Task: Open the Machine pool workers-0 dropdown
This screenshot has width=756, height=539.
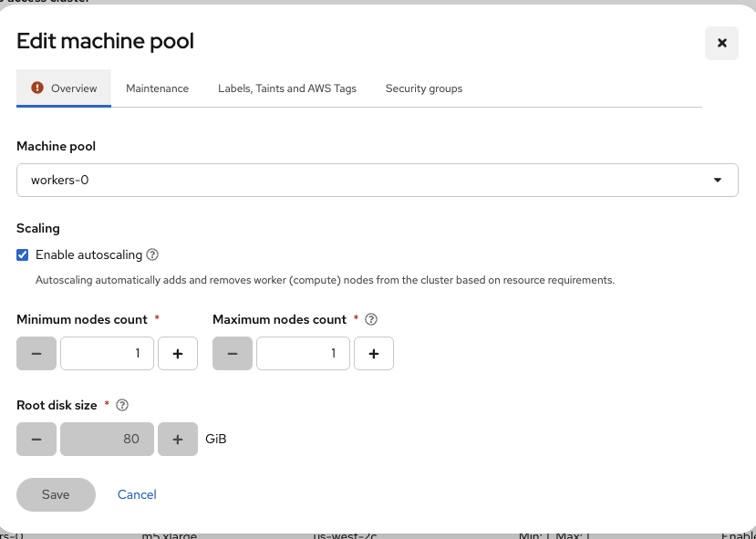Action: (377, 180)
